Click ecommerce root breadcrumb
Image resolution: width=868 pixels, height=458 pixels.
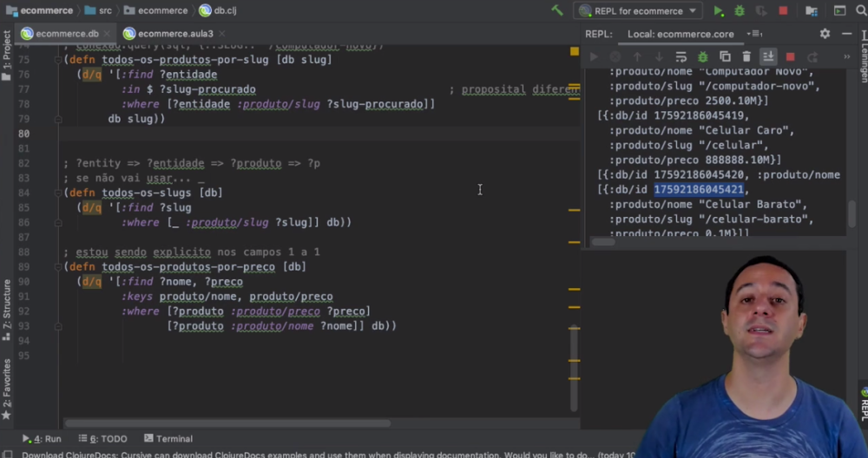click(39, 10)
